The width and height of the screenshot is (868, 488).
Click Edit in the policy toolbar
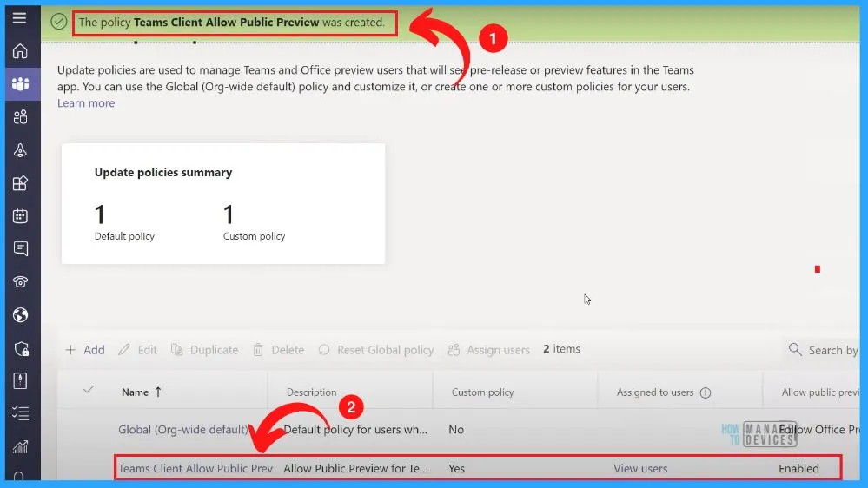(138, 350)
